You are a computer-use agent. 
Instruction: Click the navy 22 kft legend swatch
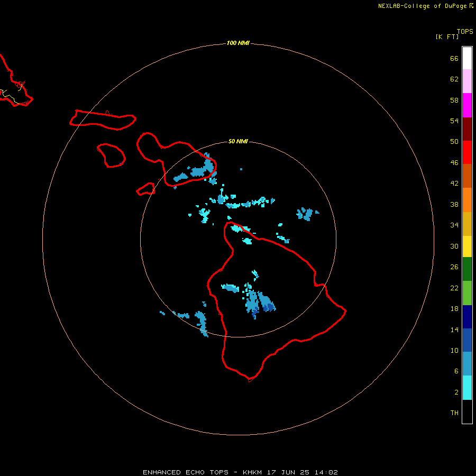click(467, 317)
